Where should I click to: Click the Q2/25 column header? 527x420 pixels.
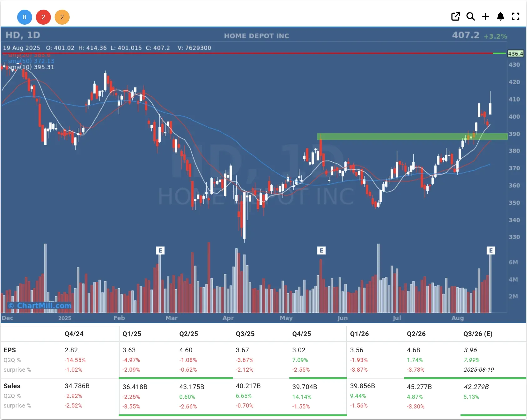[x=189, y=334]
